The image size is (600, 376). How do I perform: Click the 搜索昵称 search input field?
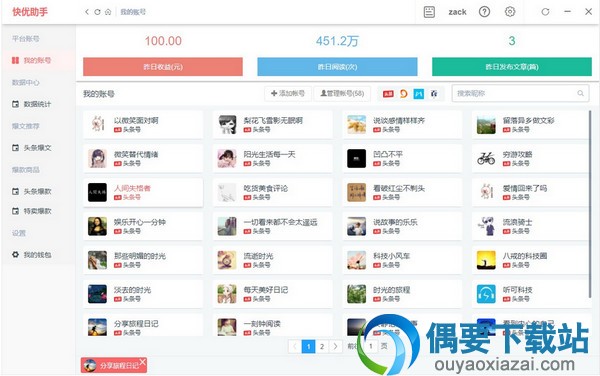pyautogui.click(x=520, y=93)
